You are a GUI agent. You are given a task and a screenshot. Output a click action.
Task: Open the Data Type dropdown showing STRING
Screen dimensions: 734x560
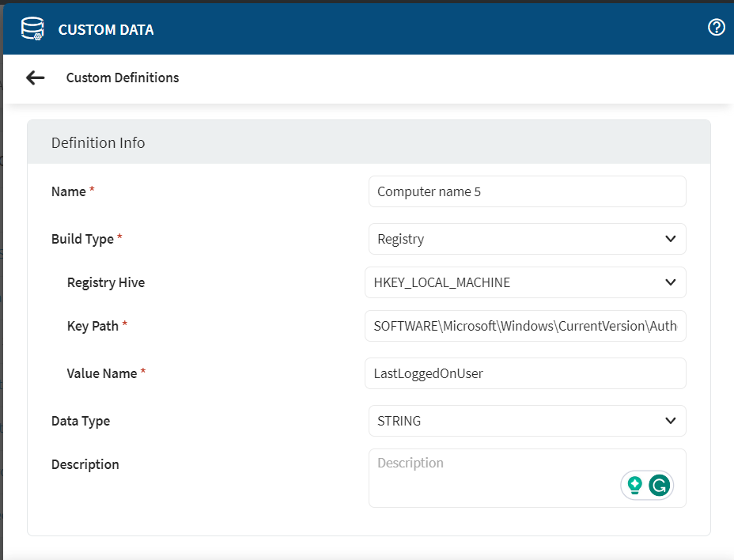tap(527, 421)
